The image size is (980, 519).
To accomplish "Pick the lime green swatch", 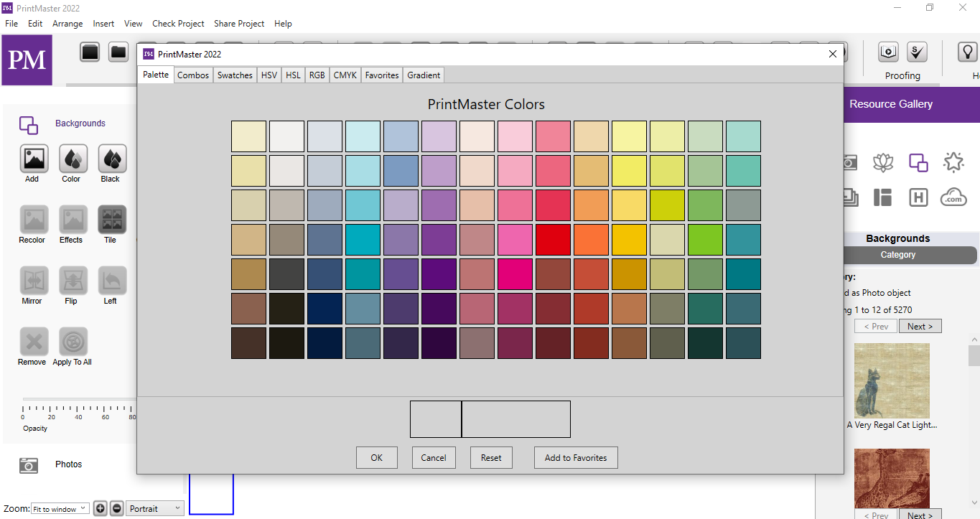I will (706, 240).
